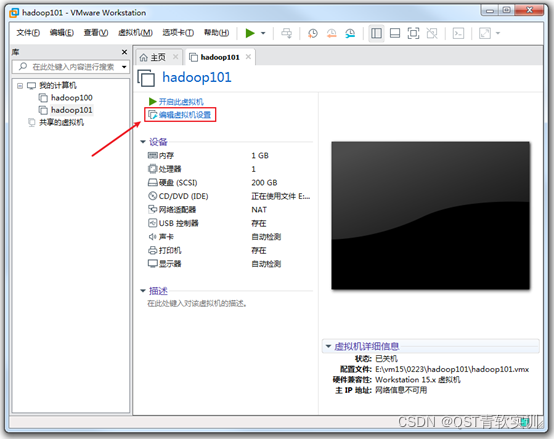Click the USB 控制器 device row

click(x=229, y=223)
